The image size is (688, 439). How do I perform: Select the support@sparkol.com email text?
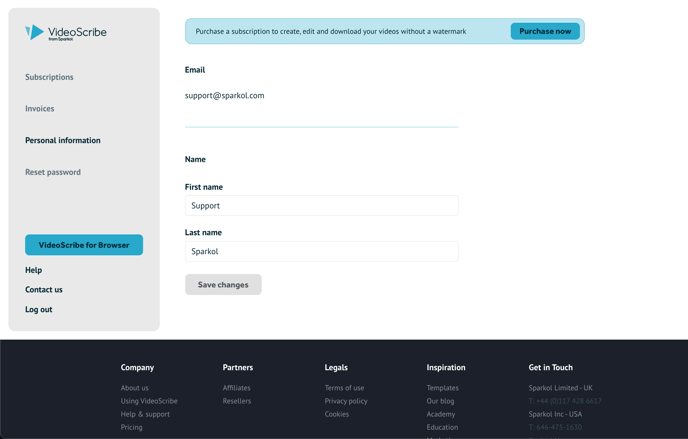tap(225, 96)
